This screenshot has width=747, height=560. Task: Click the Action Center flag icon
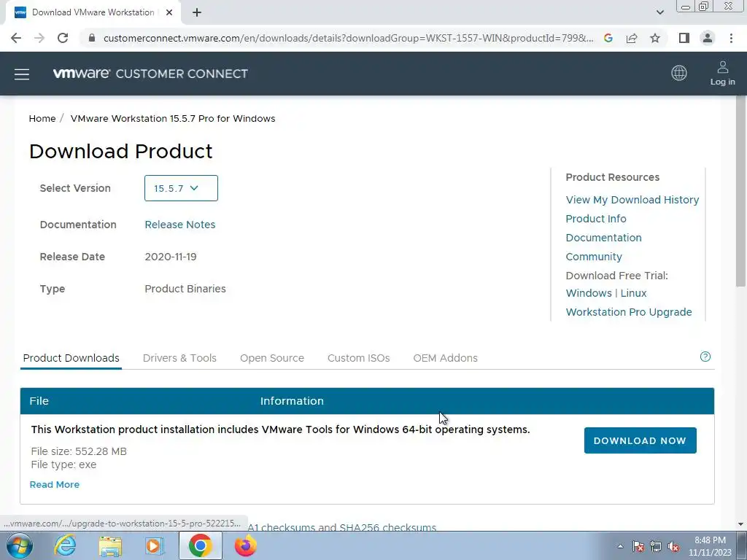(638, 547)
